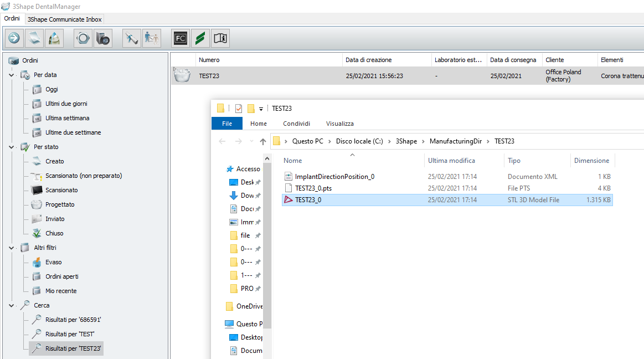Image resolution: width=644 pixels, height=359 pixels.
Task: Collapse the Altri filtri tree group
Action: (x=11, y=248)
